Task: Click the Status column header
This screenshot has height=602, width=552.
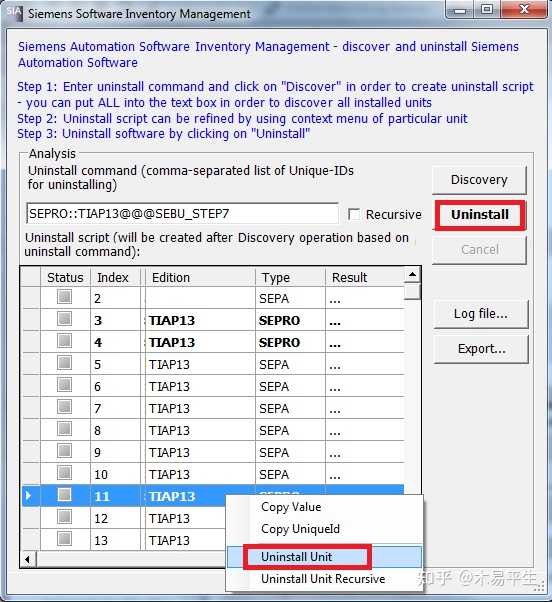Action: point(65,277)
